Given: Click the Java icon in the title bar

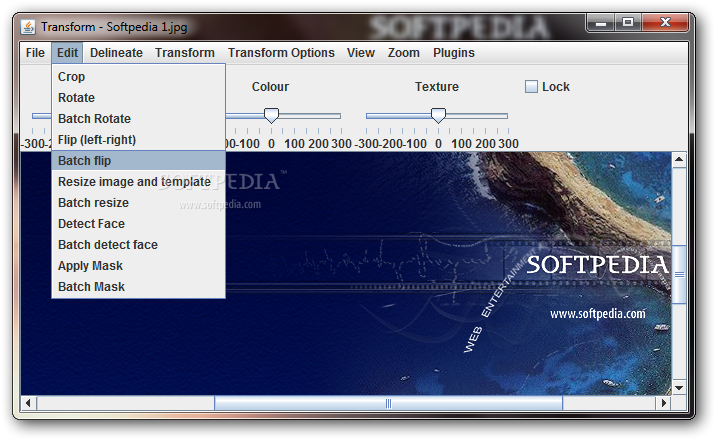Looking at the screenshot, I should point(28,27).
